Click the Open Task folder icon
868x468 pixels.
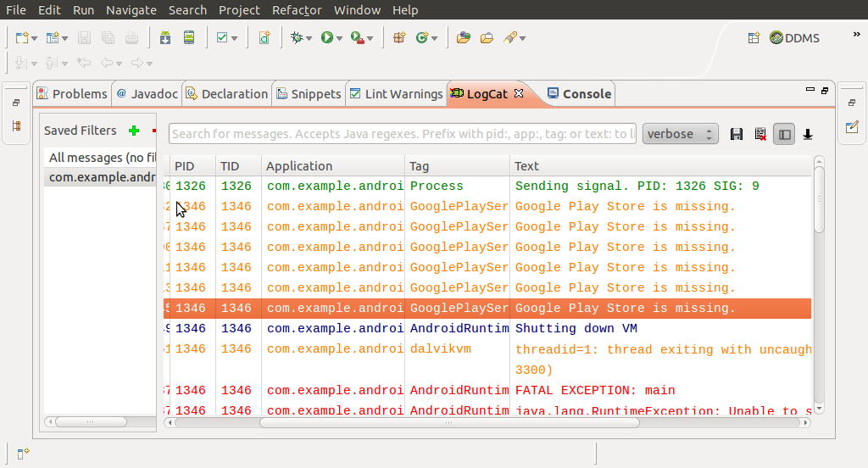[487, 37]
